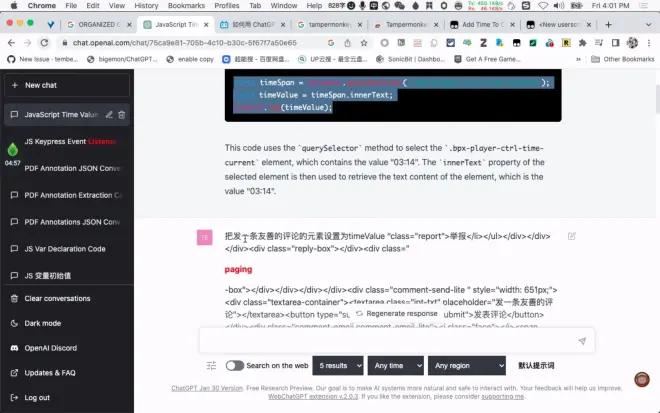The height and width of the screenshot is (413, 660).
Task: Open ChatGPT Jan 30 Version link
Action: [x=207, y=388]
